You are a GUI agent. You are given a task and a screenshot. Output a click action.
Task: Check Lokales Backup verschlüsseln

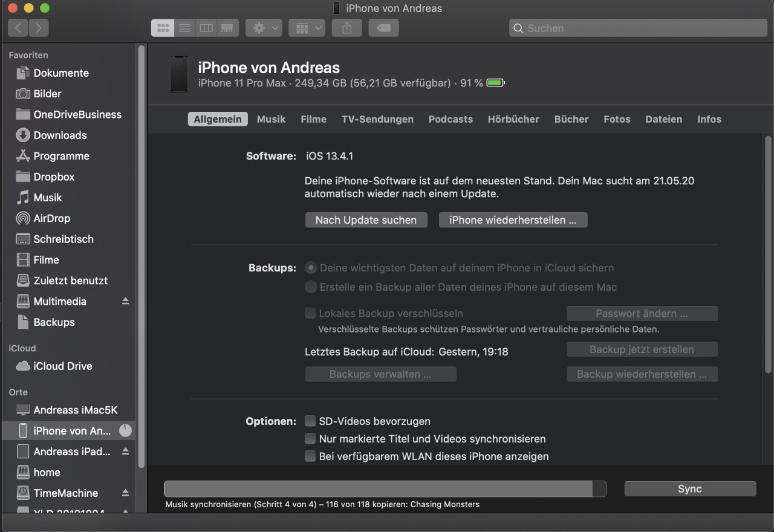(x=310, y=313)
